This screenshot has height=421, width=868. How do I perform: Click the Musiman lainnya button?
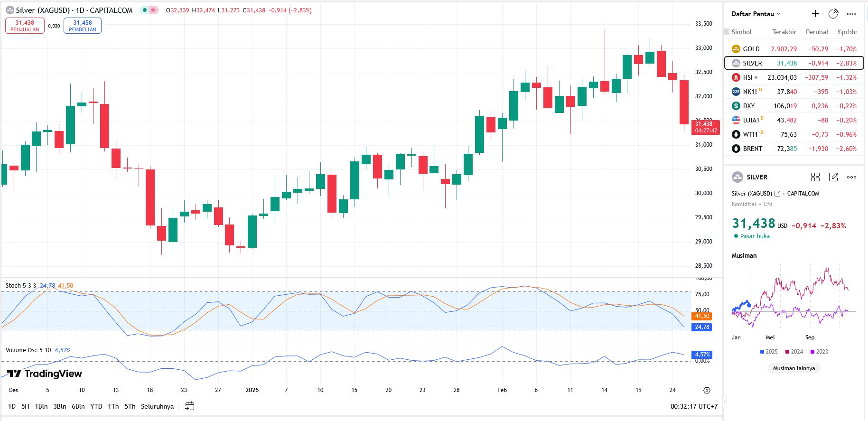click(793, 368)
